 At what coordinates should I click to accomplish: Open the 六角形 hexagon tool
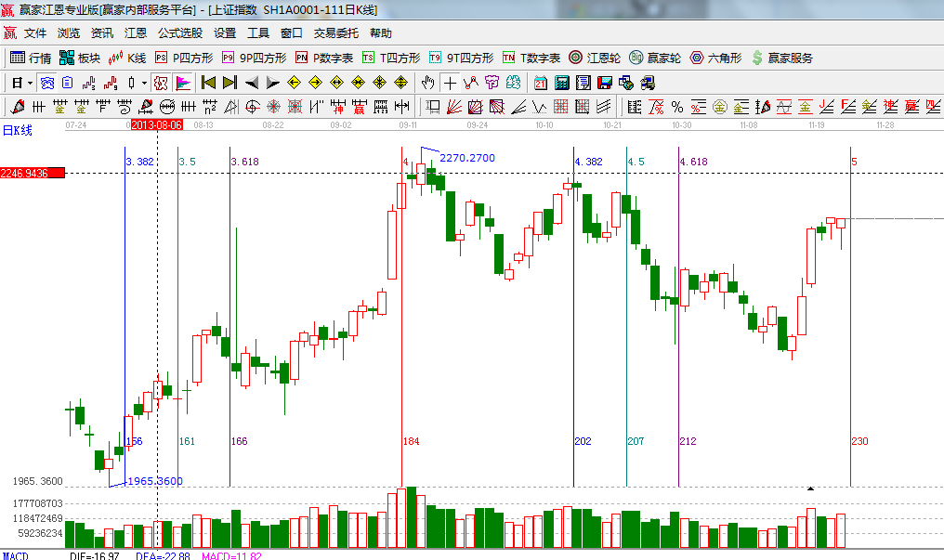(x=715, y=58)
